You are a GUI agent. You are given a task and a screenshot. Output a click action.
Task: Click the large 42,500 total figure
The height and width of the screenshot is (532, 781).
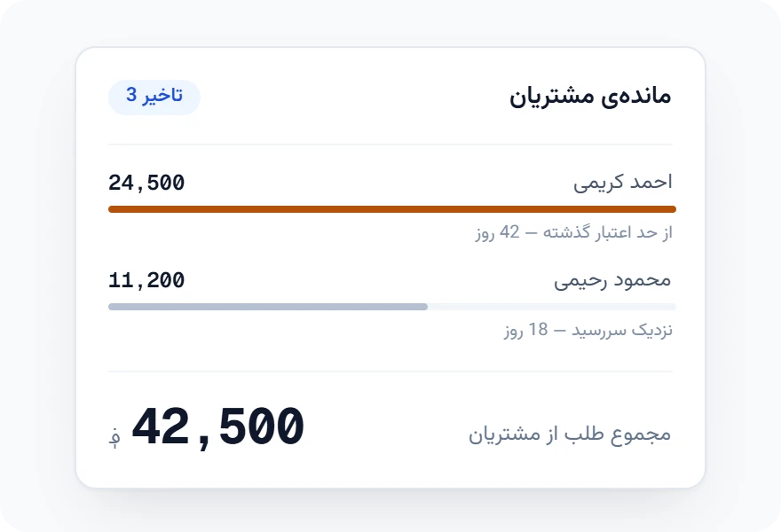tap(217, 427)
